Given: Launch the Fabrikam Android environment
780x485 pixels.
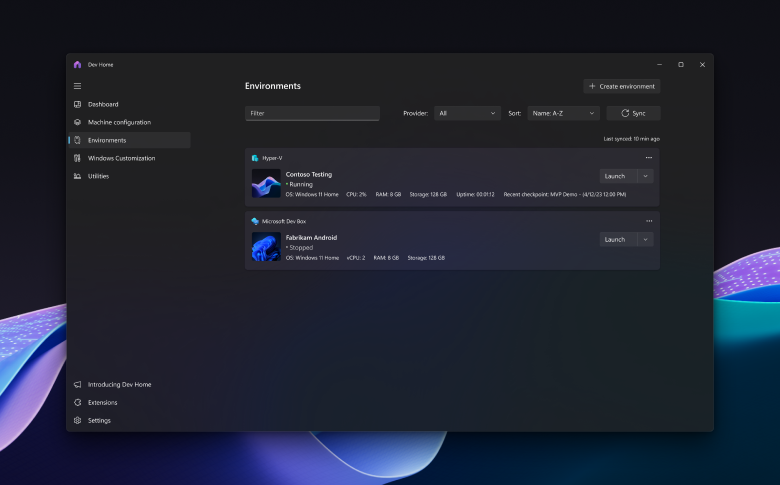Looking at the screenshot, I should (615, 239).
